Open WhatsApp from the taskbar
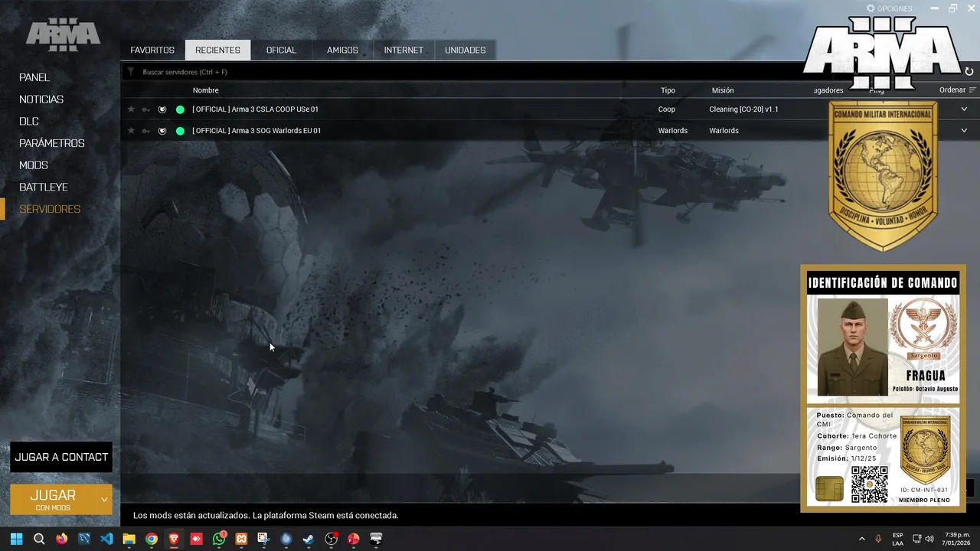This screenshot has height=551, width=980. coord(219,539)
